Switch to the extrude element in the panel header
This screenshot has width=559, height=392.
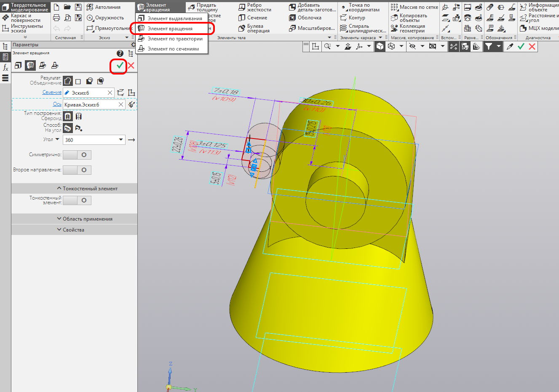point(18,65)
